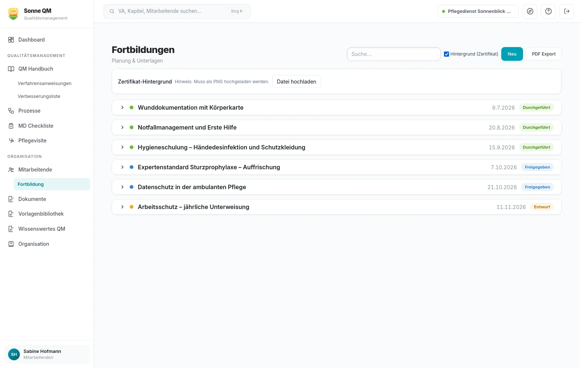The image size is (588, 368).
Task: Click the Strg K shortcut hint
Action: pos(237,11)
